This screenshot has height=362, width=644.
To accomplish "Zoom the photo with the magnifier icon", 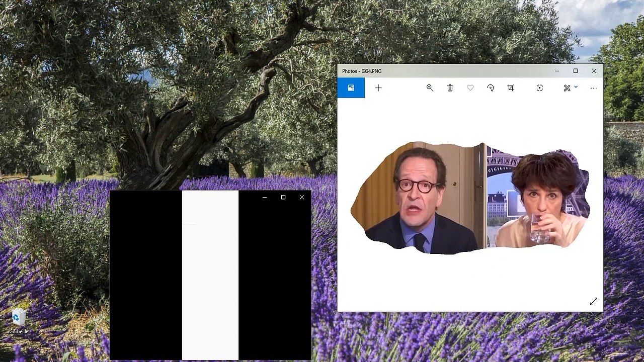I will [x=430, y=87].
